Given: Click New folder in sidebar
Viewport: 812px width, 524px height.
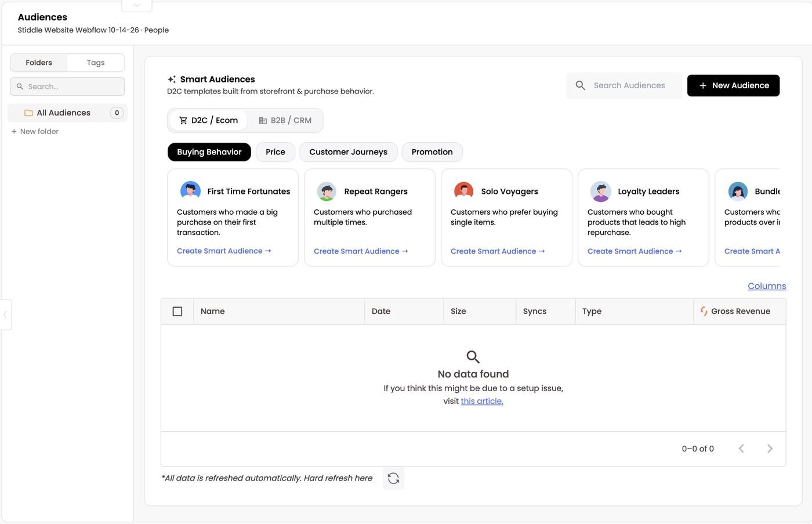Looking at the screenshot, I should coord(35,132).
